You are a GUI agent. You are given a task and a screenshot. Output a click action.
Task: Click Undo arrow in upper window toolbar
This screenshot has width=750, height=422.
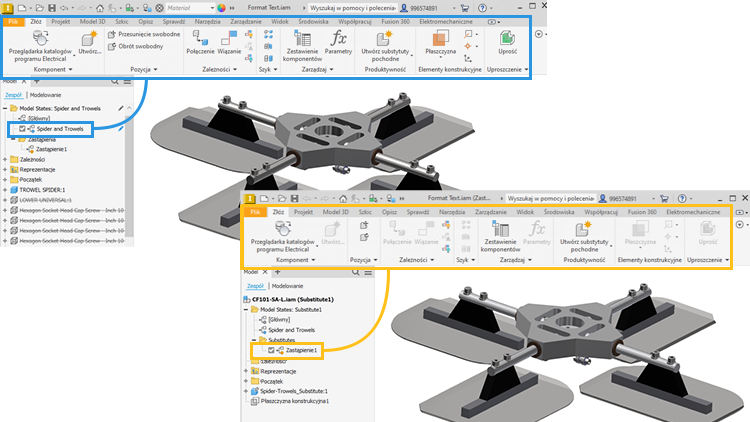pyautogui.click(x=64, y=8)
